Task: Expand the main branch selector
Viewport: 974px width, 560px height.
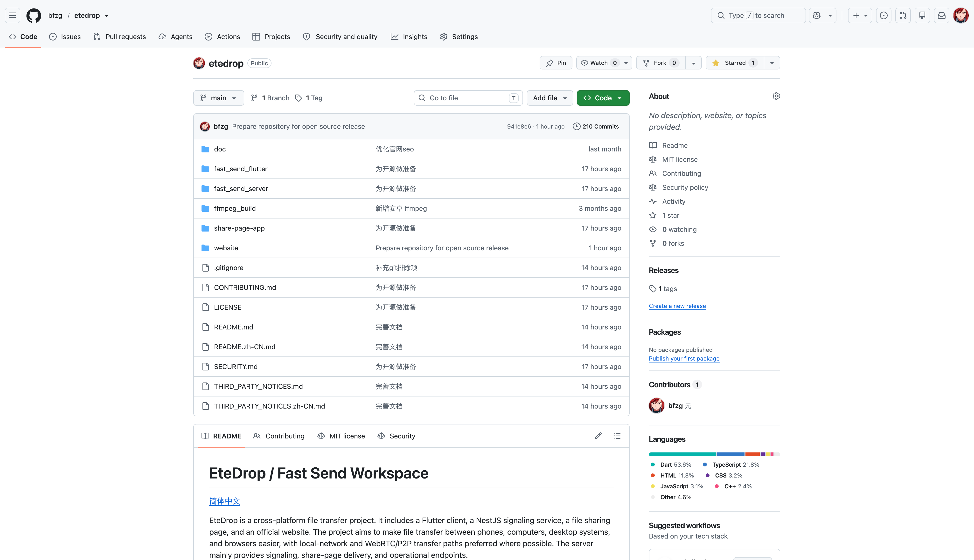Action: [218, 98]
